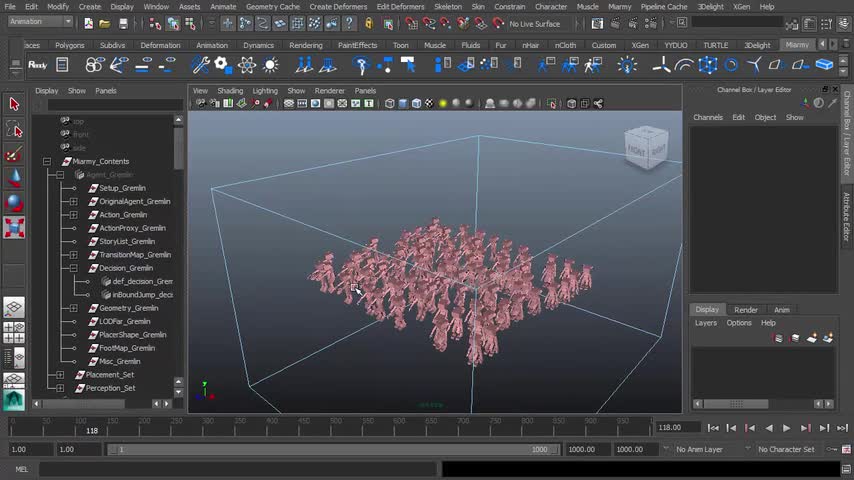Switch to the Render layer tab

[x=745, y=310]
